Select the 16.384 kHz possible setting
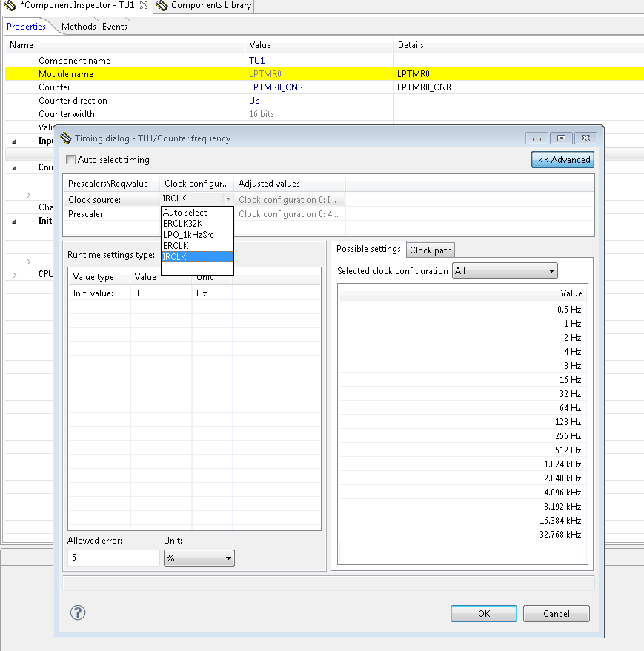The width and height of the screenshot is (644, 651). pos(463,520)
